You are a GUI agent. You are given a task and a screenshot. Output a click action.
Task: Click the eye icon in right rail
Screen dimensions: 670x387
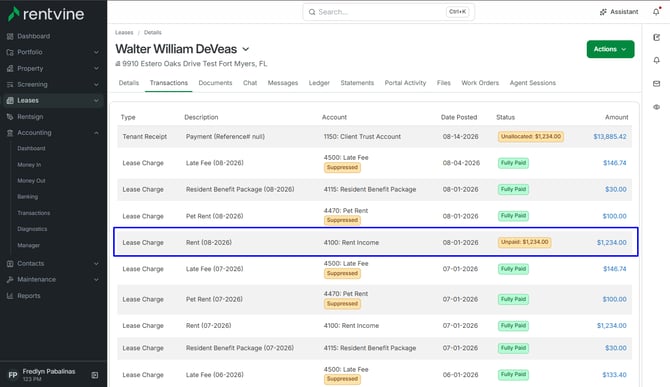pyautogui.click(x=656, y=107)
